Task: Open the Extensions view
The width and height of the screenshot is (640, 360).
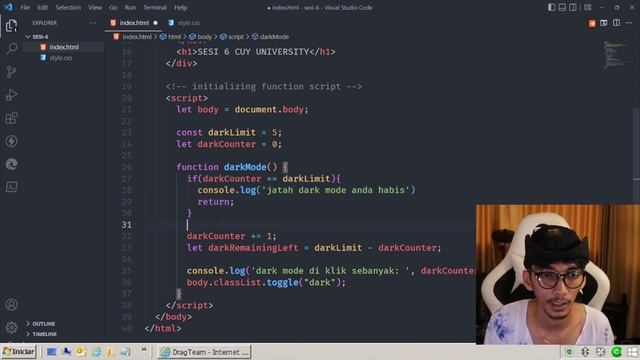Action: 11,118
